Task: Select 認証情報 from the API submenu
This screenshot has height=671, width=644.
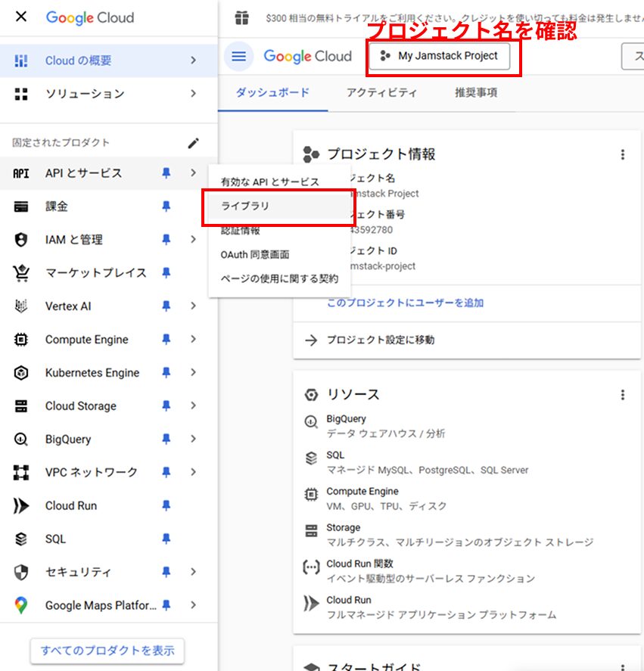Action: (279, 231)
